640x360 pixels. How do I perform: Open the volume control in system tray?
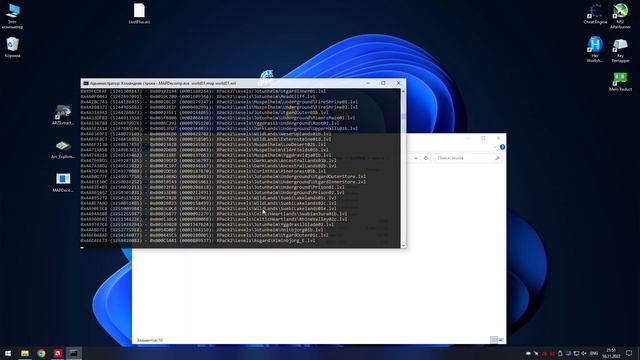(584, 353)
